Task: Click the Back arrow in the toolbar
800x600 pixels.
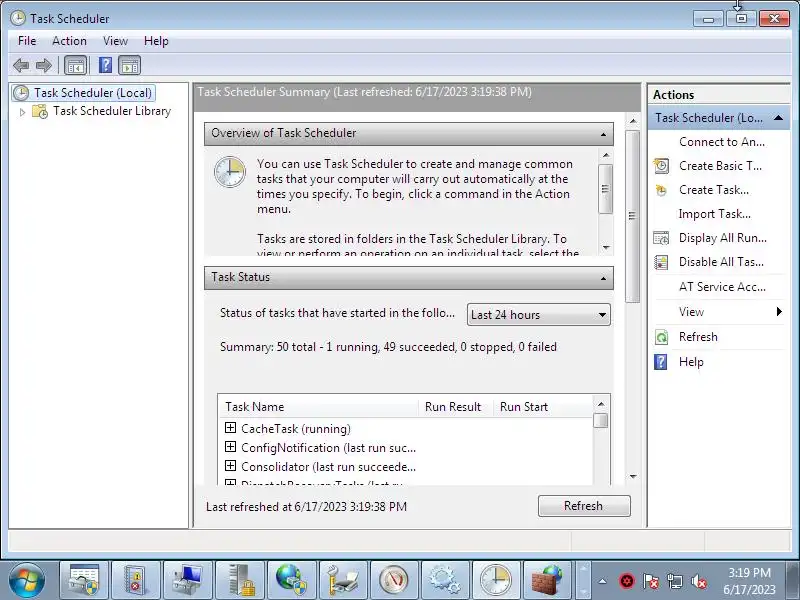Action: (21, 65)
